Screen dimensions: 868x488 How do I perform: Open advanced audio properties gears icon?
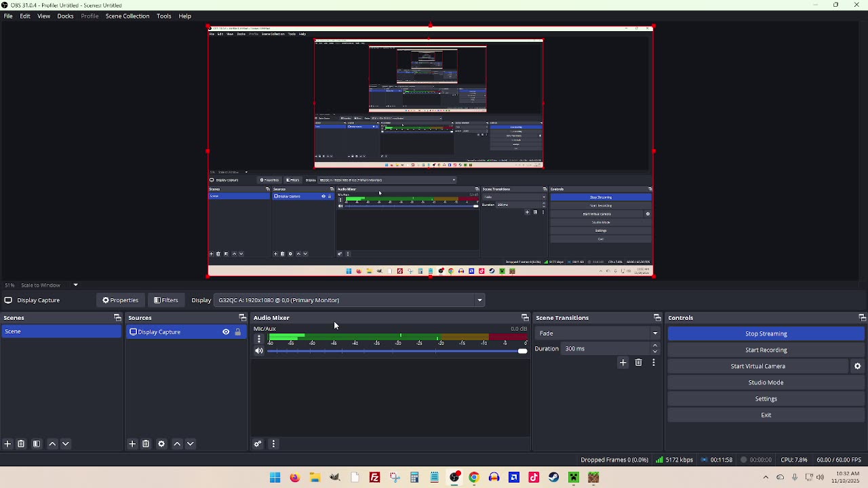click(258, 444)
